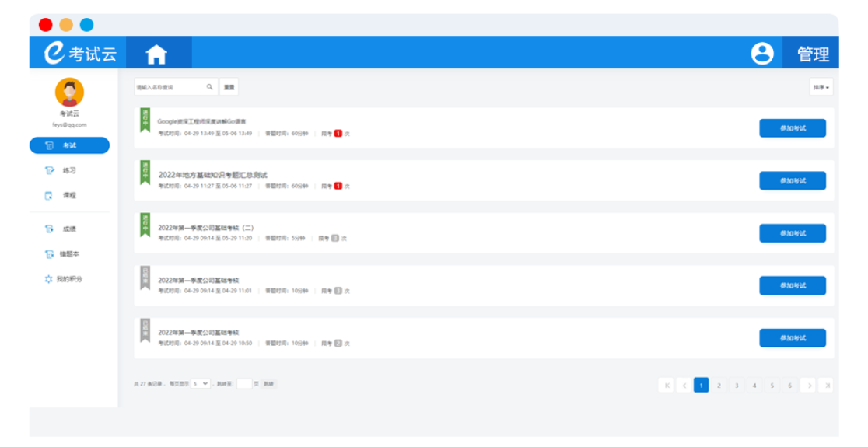Viewport: 868px width, 447px height.
Task: Click 参加考试 for the Google Go exam
Action: click(792, 128)
